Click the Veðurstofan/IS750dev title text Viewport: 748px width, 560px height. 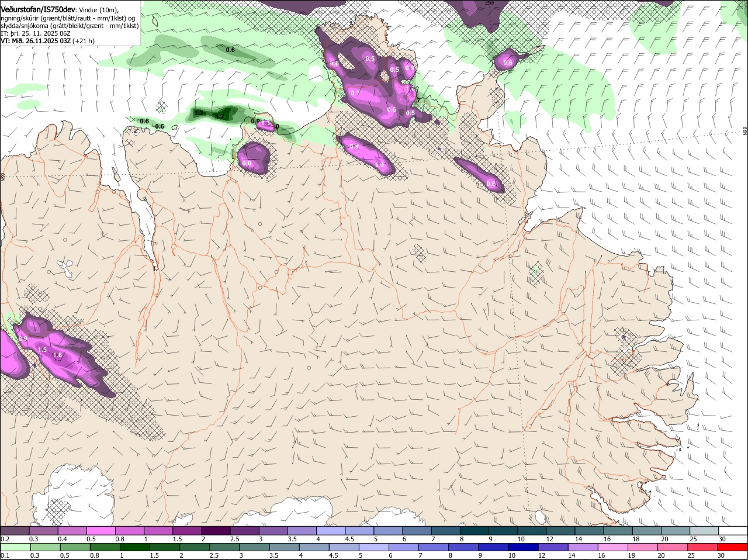pos(38,10)
